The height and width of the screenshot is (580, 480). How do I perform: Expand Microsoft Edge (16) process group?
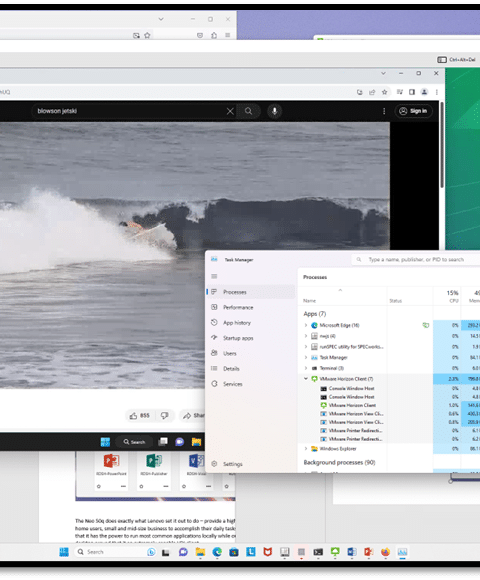point(306,325)
